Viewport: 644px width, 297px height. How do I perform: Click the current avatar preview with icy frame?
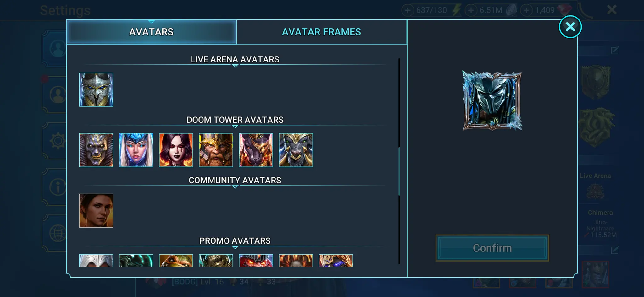[492, 100]
